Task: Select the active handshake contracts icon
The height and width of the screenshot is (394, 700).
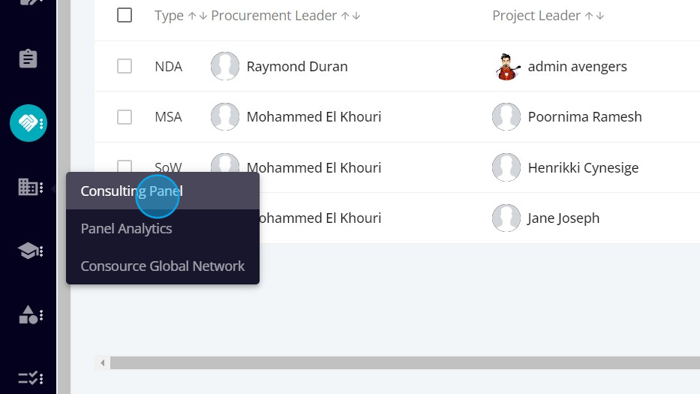Action: click(28, 123)
